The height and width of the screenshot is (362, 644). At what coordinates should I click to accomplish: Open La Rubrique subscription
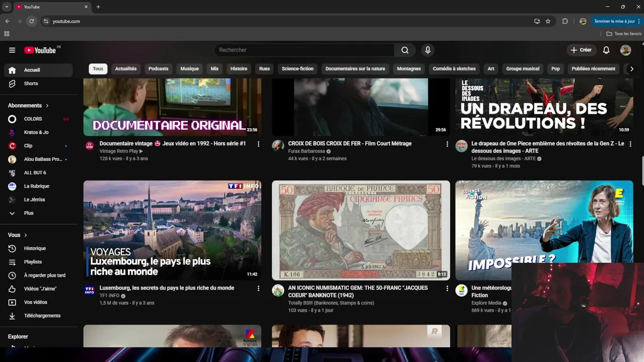[x=38, y=186]
